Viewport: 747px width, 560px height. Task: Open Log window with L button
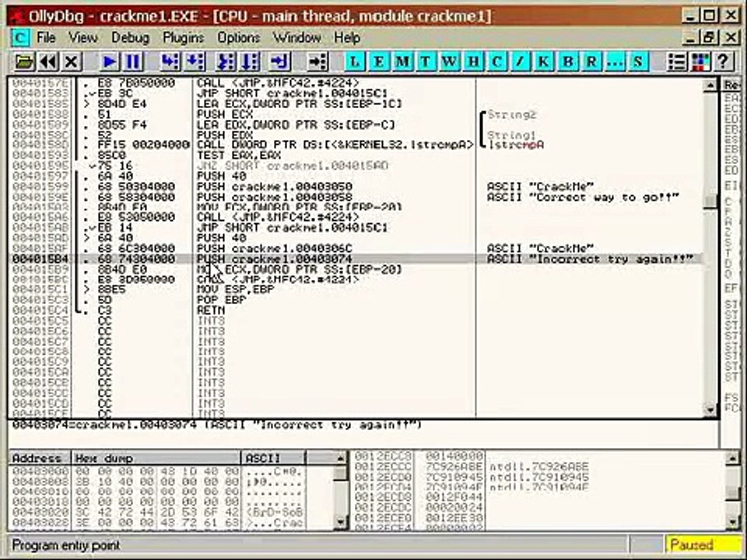point(355,61)
